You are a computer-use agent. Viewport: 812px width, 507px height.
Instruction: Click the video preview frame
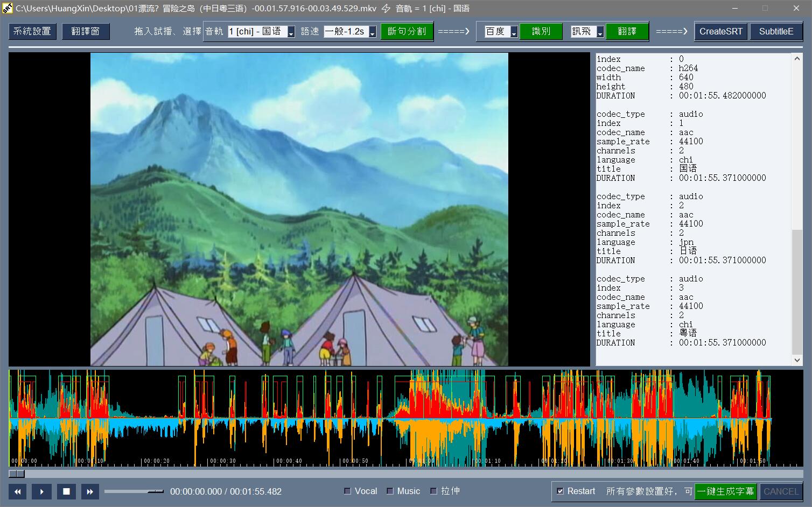pyautogui.click(x=299, y=209)
